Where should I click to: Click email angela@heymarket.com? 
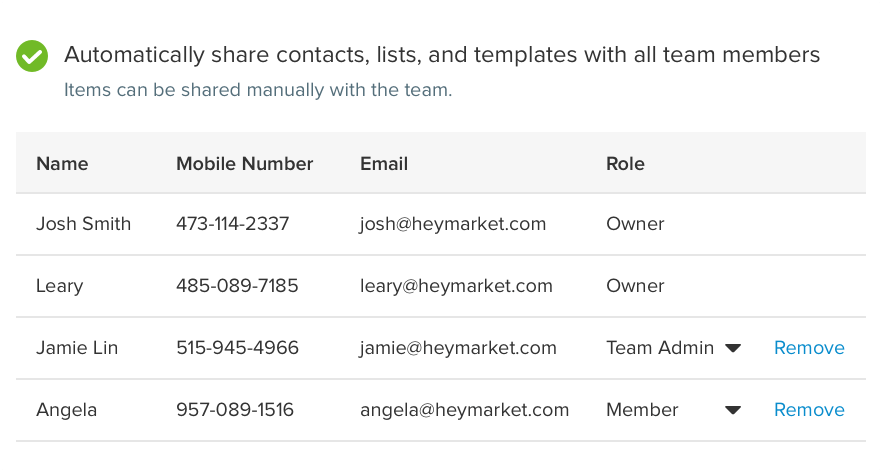click(465, 410)
